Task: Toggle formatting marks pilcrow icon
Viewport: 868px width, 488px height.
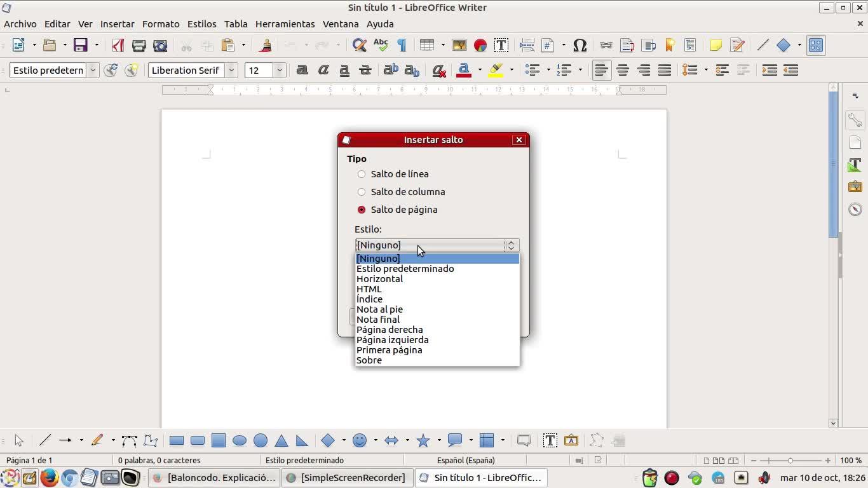Action: click(402, 45)
